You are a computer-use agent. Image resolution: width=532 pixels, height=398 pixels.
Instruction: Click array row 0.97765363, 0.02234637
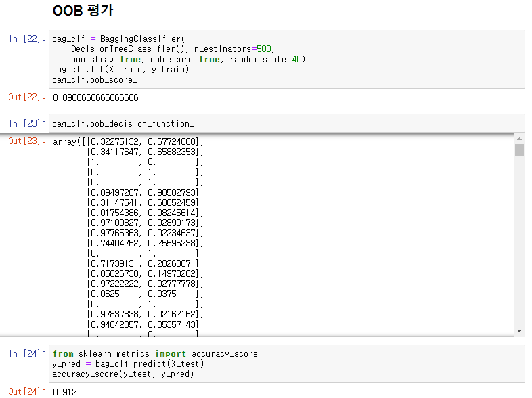tap(145, 233)
